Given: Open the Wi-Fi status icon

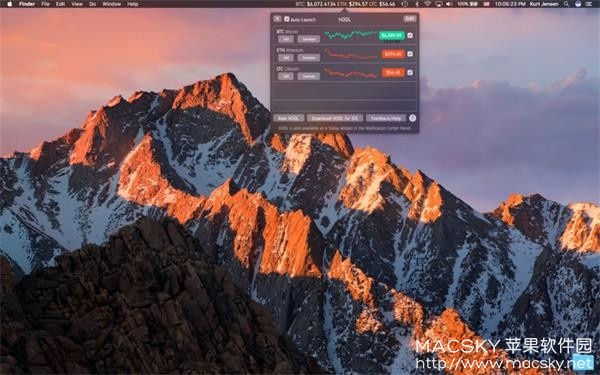Looking at the screenshot, I should coord(427,4).
